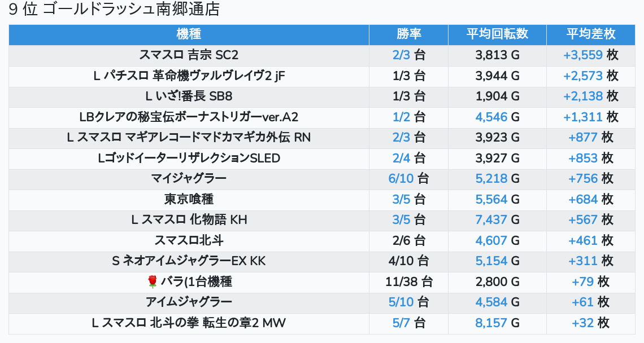Click the +3,559 枚 average difference value
This screenshot has height=343, width=644.
(x=590, y=55)
